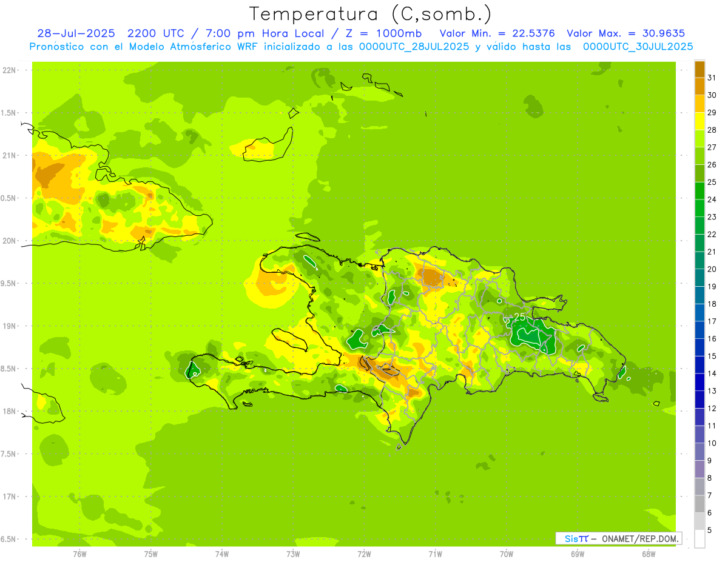
Task: Click the legend value "30"
Action: pyautogui.click(x=712, y=95)
